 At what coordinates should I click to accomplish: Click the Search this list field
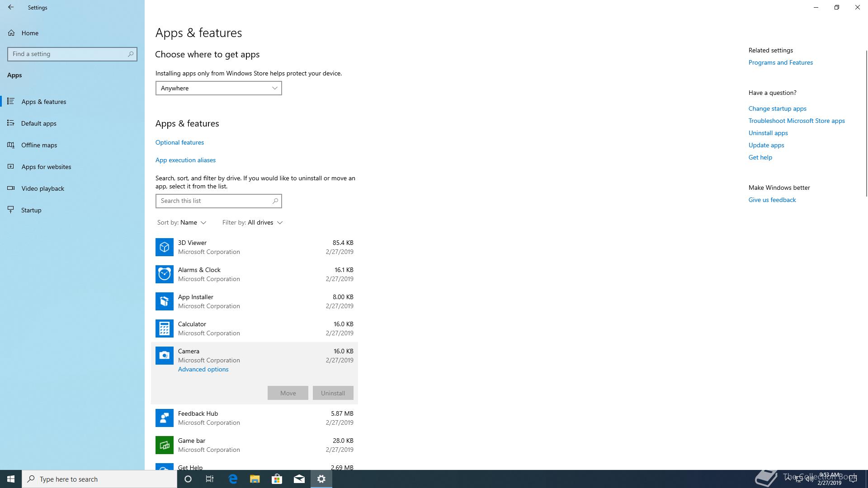tap(219, 201)
